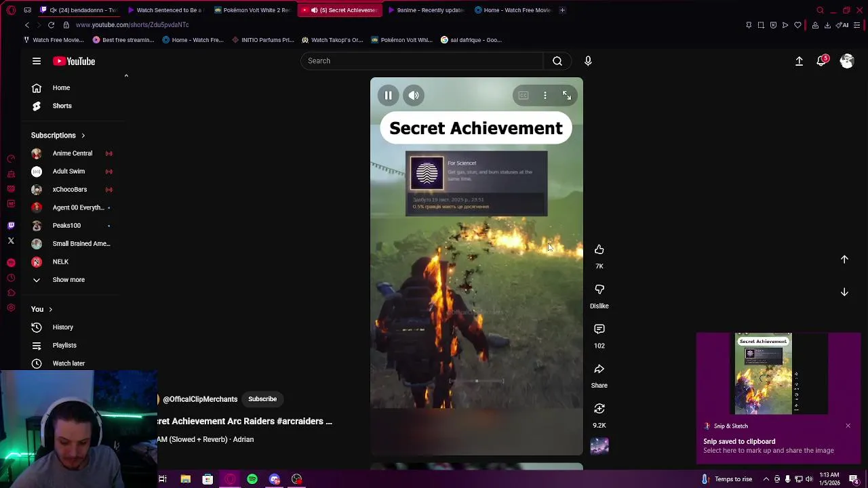Viewport: 868px width, 488px height.
Task: Expand the You section
Action: [x=41, y=309]
